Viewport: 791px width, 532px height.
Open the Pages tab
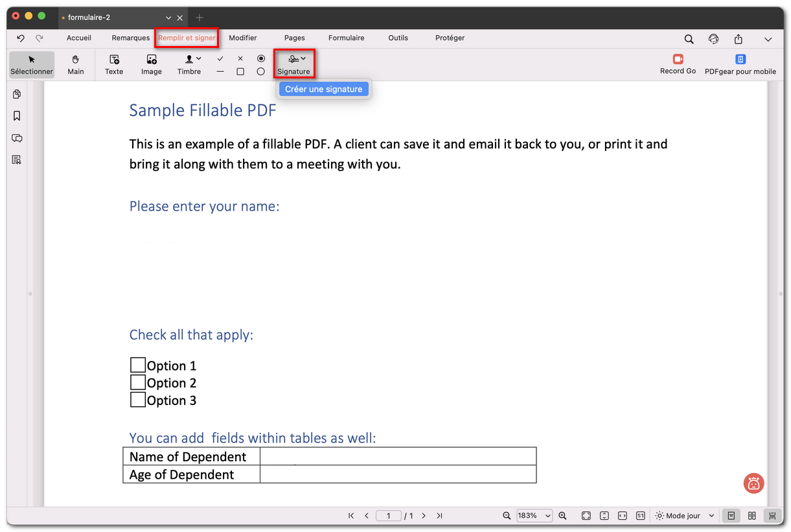pos(295,38)
